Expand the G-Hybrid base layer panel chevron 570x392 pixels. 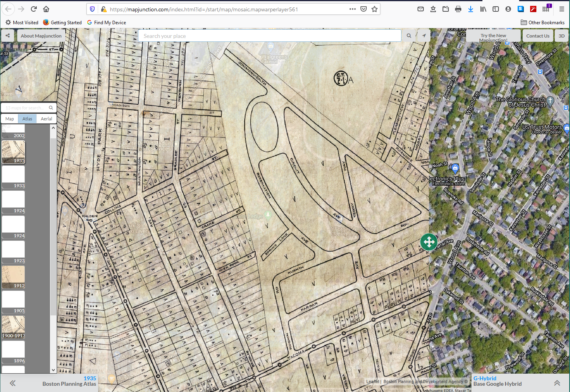pyautogui.click(x=557, y=383)
